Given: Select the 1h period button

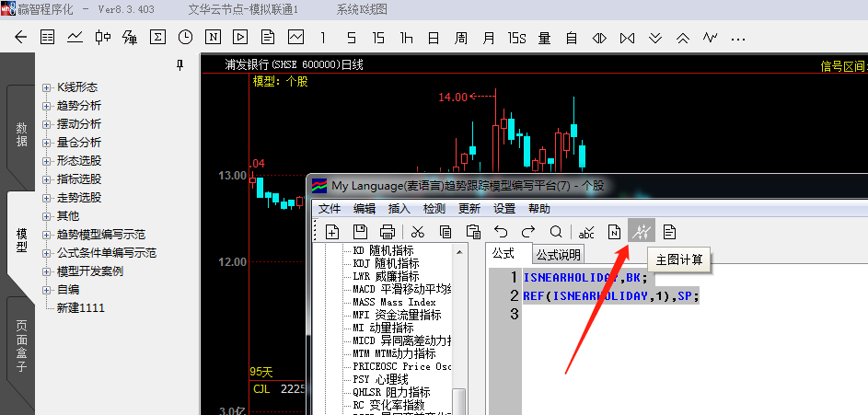Looking at the screenshot, I should click(406, 38).
